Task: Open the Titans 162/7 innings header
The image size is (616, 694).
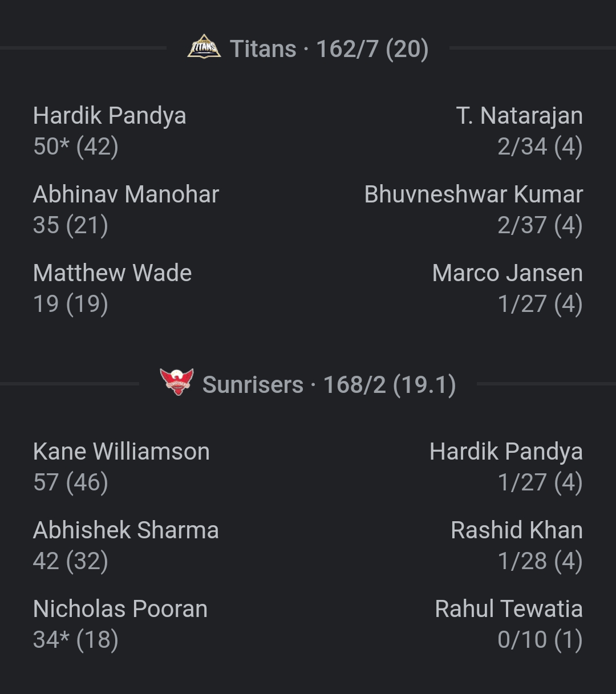Action: [x=329, y=49]
